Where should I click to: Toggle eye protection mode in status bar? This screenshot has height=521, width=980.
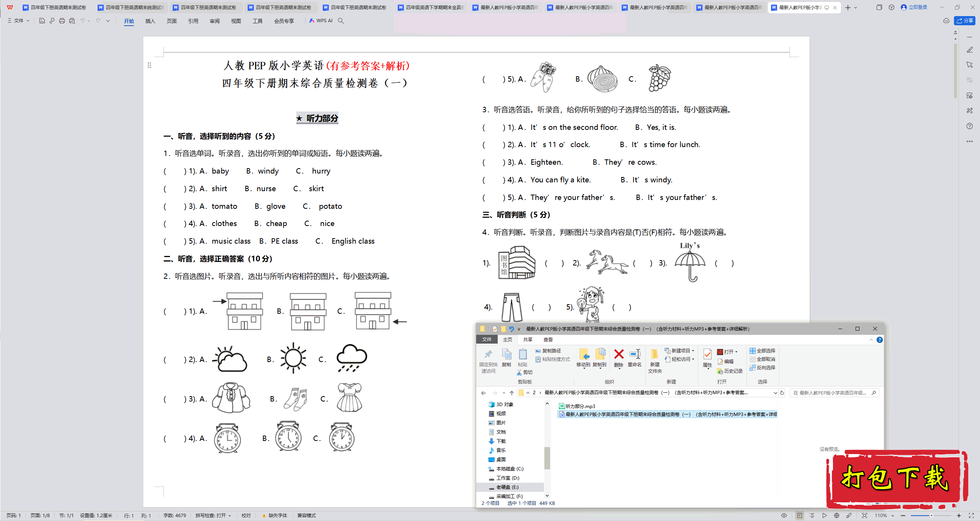(x=784, y=516)
